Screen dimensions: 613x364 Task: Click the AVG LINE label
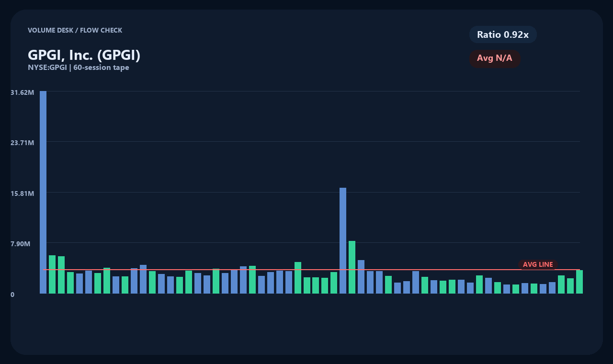click(x=538, y=264)
